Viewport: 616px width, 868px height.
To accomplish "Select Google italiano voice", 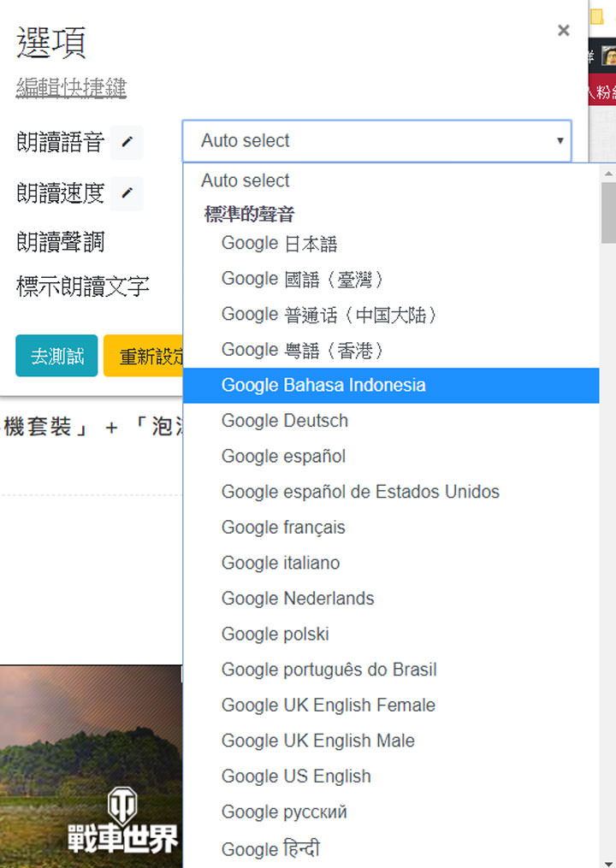I will tap(391, 563).
